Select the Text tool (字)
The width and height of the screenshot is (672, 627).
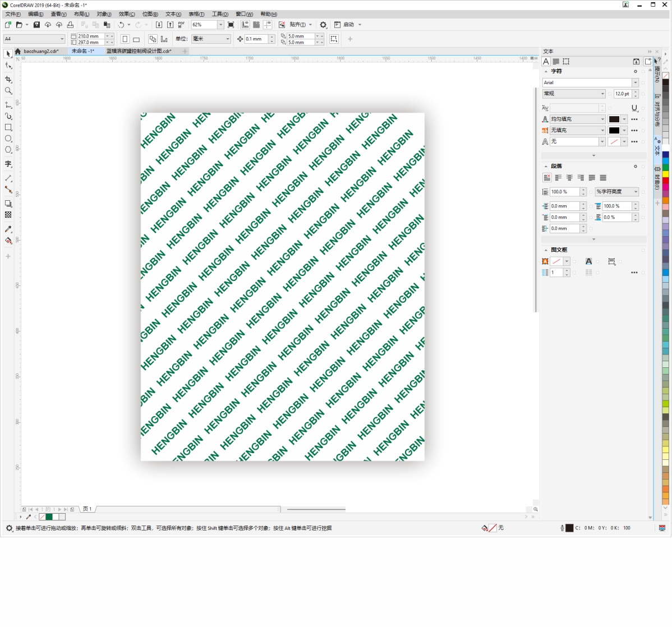coord(8,164)
